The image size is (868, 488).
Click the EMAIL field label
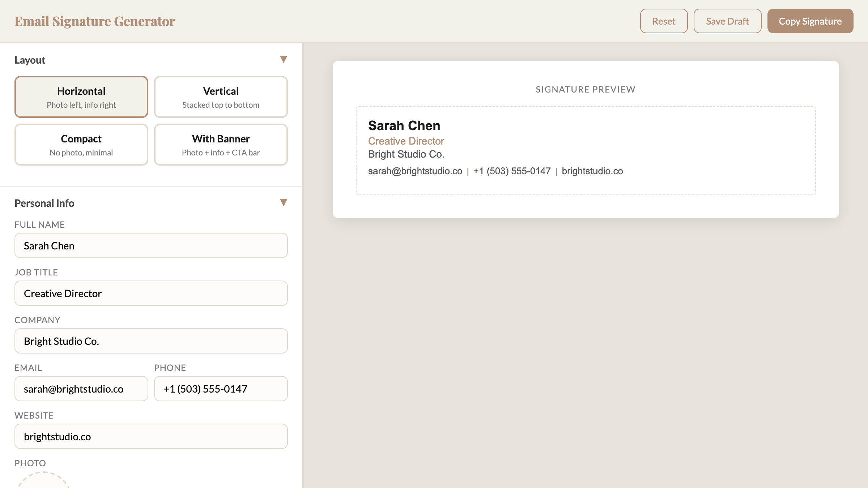tap(28, 368)
